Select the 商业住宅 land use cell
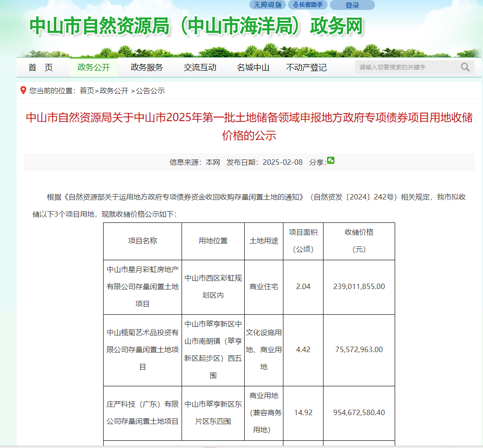This screenshot has width=483, height=448. click(264, 287)
